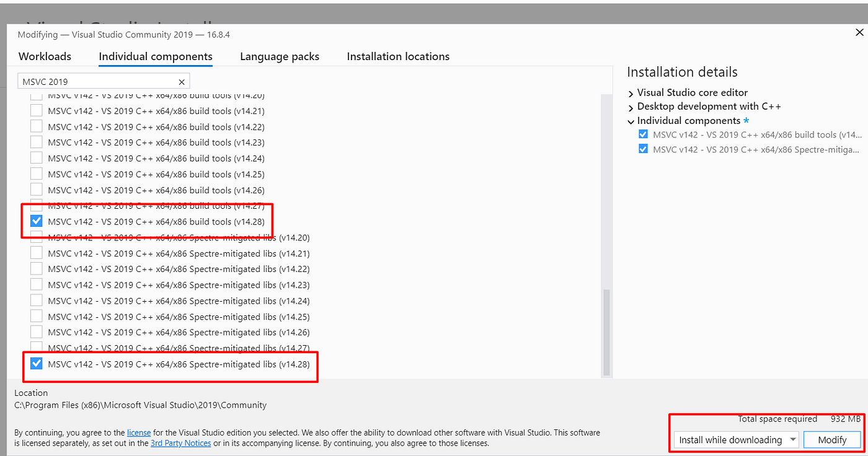The width and height of the screenshot is (868, 456).
Task: Tick build tools (v14.24) checkbox
Action: (37, 158)
